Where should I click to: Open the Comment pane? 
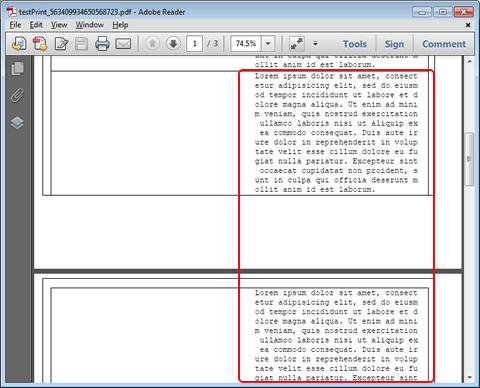pyautogui.click(x=444, y=44)
